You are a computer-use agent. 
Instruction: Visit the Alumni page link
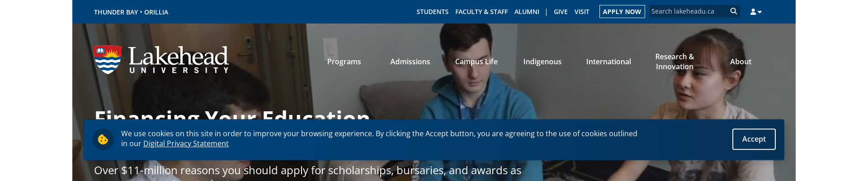(x=527, y=12)
